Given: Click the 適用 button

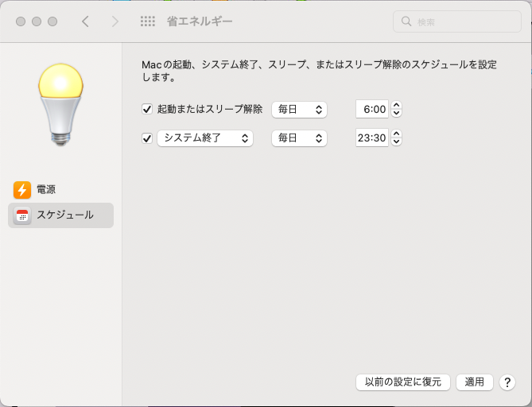Looking at the screenshot, I should coord(474,382).
